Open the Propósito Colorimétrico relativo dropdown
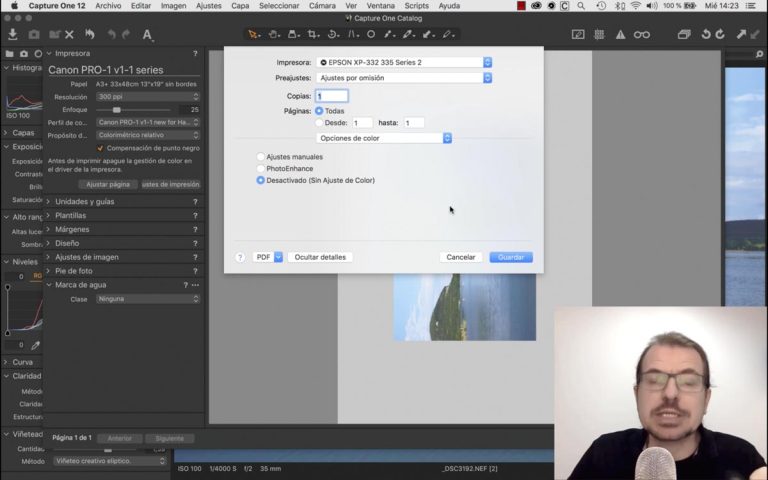This screenshot has width=768, height=480. [x=148, y=135]
